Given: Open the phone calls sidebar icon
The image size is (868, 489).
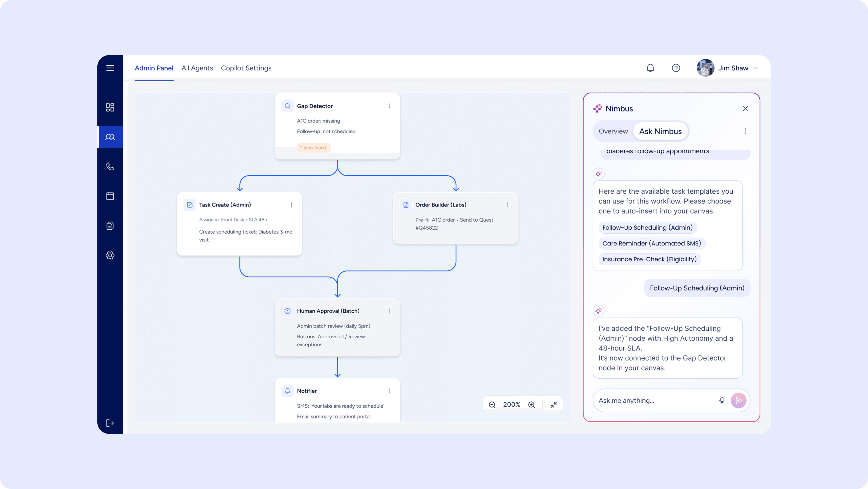Looking at the screenshot, I should pyautogui.click(x=110, y=166).
